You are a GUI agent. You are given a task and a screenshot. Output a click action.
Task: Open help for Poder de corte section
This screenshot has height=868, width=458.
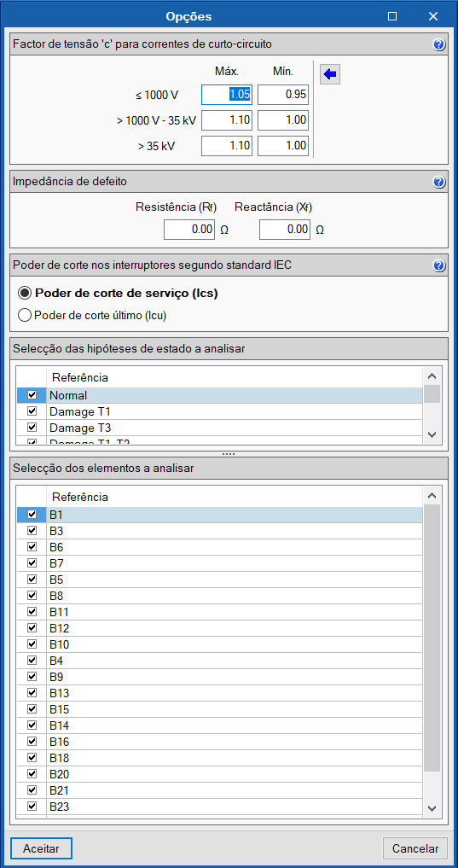click(x=439, y=265)
